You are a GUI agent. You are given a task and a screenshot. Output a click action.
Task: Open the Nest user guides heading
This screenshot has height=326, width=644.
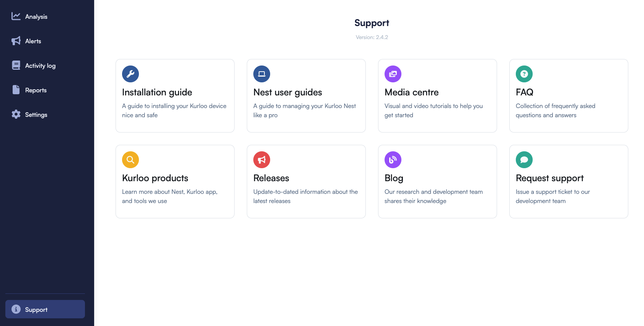(x=288, y=92)
